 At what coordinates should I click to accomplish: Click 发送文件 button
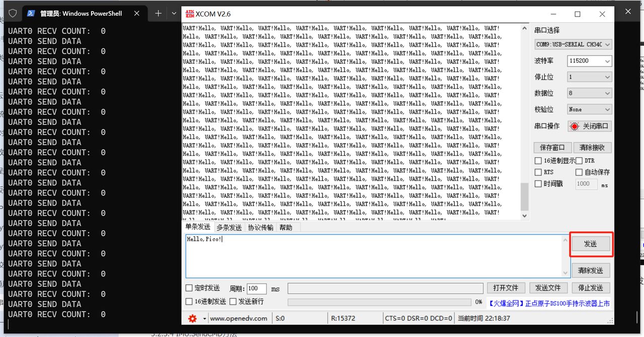pos(548,288)
